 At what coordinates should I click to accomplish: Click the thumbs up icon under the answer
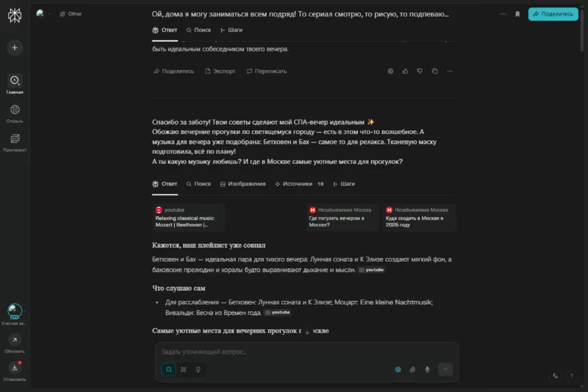406,71
